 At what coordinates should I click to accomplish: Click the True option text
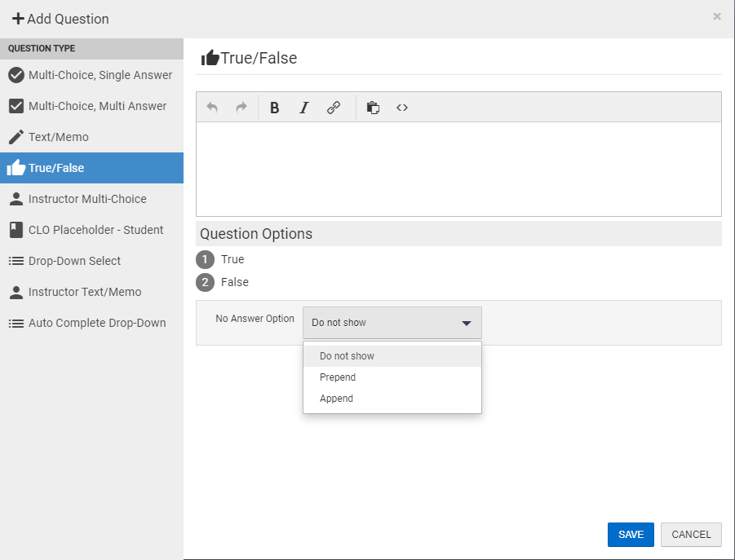click(232, 259)
